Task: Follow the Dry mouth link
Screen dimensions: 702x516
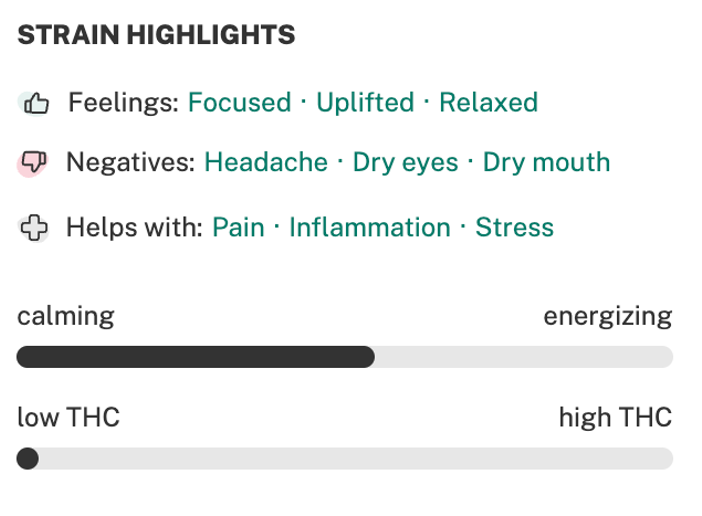Action: tap(547, 162)
